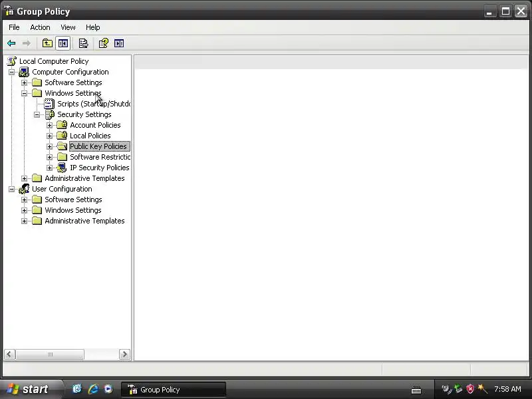The width and height of the screenshot is (532, 399).
Task: Click the Public Key Policies open-folder icon
Action: pos(62,146)
